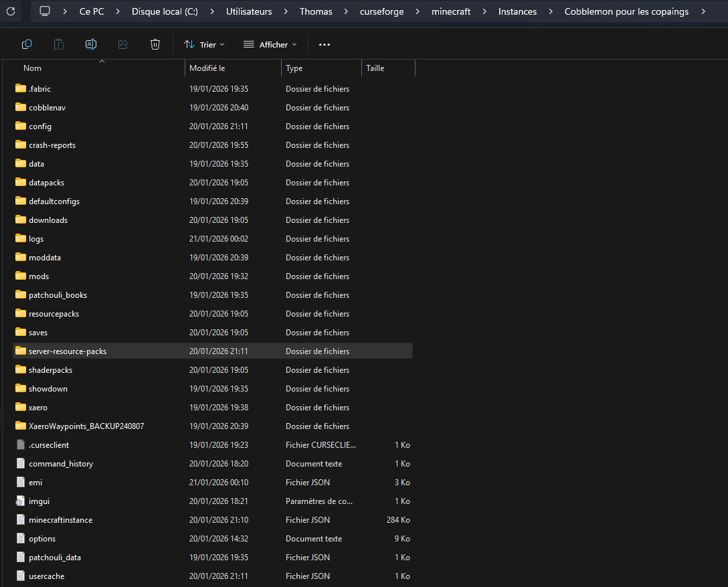Expand chevron before Ce PC breadcrumb

click(65, 11)
